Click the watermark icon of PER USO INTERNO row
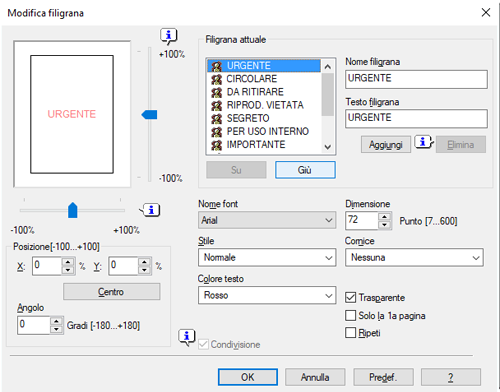 (217, 132)
